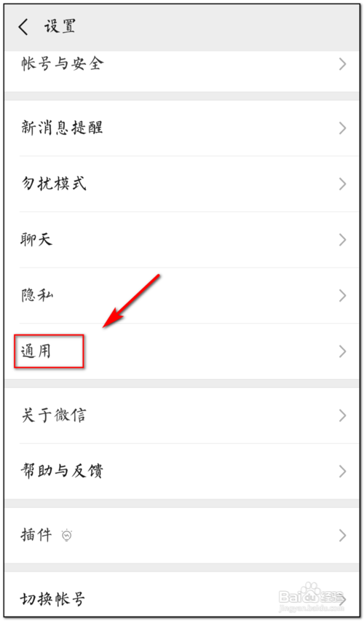This screenshot has width=364, height=621.
Task: Select 勿扰模式 do-not-disturb entry
Action: pyautogui.click(x=181, y=184)
